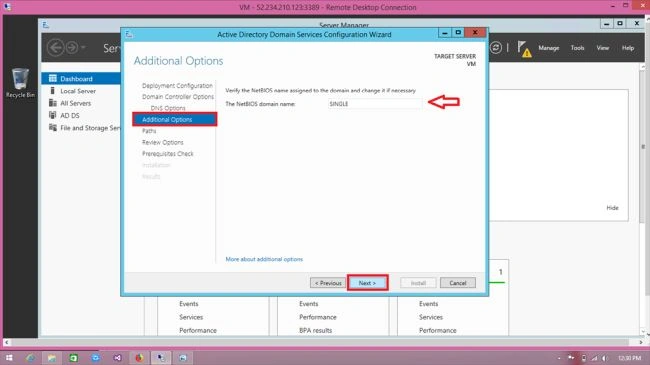Select the Domain Controller Options wizard step
Screen dimensions: 650x365
click(x=178, y=97)
